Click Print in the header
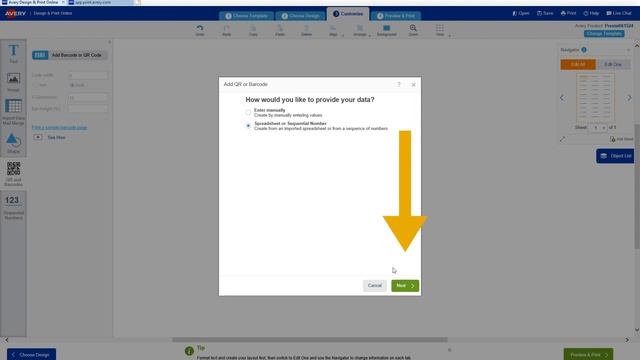This screenshot has height=360, width=640. [x=569, y=13]
